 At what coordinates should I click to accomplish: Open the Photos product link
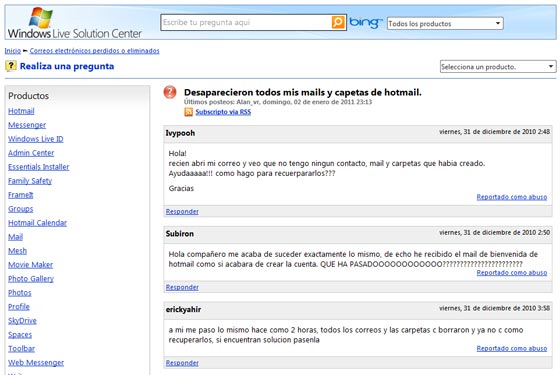coord(20,292)
